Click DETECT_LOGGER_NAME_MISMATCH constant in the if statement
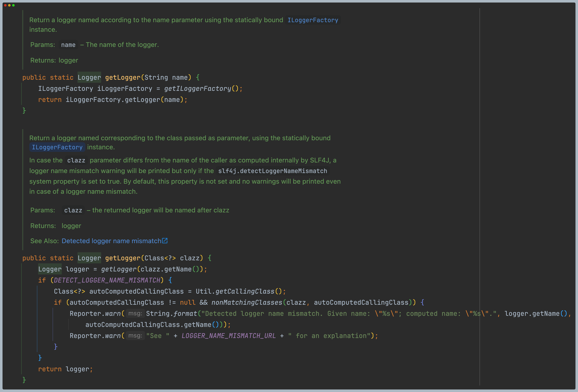Viewport: 578px width, 392px height. [107, 280]
